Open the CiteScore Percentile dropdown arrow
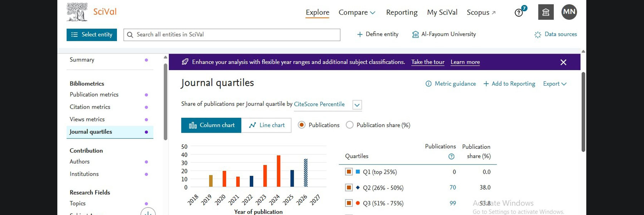Screen dimensions: 644x215 (x=357, y=105)
